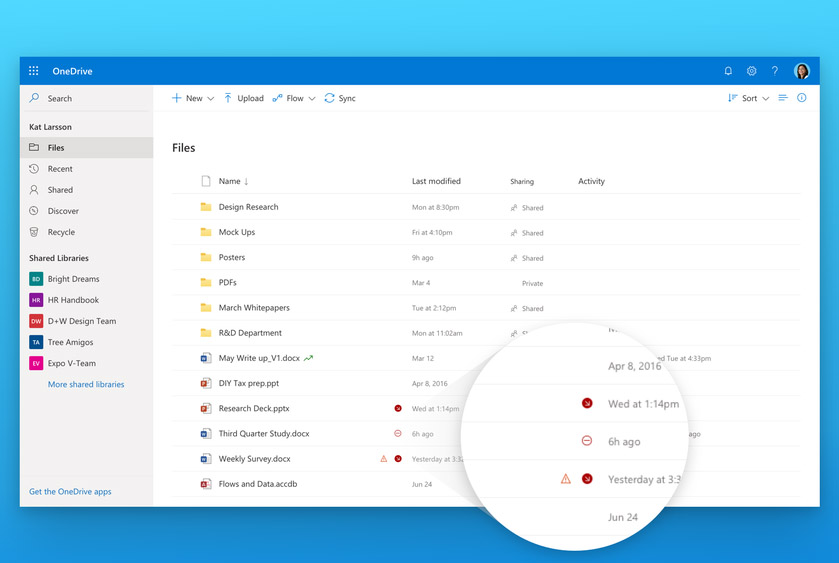Click Shared status for Posters
The width and height of the screenshot is (839, 563).
point(527,258)
